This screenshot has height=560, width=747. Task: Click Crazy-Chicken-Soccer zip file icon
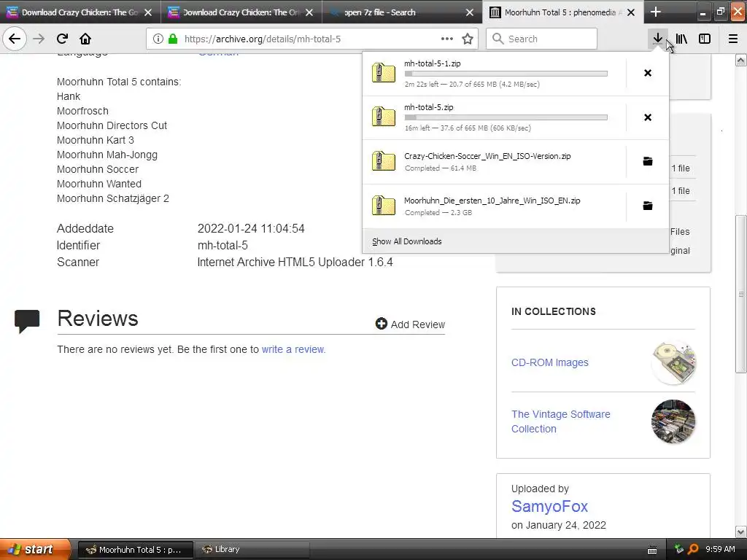[384, 161]
